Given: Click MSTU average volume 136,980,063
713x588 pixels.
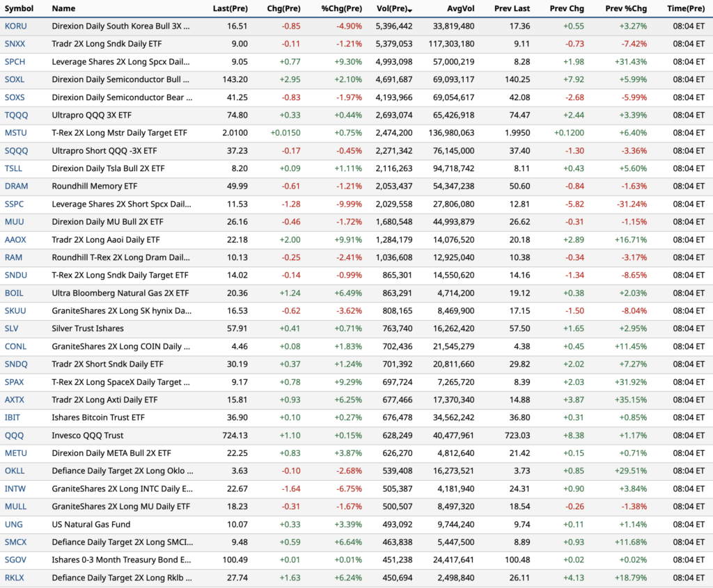Looking at the screenshot, I should pos(451,133).
